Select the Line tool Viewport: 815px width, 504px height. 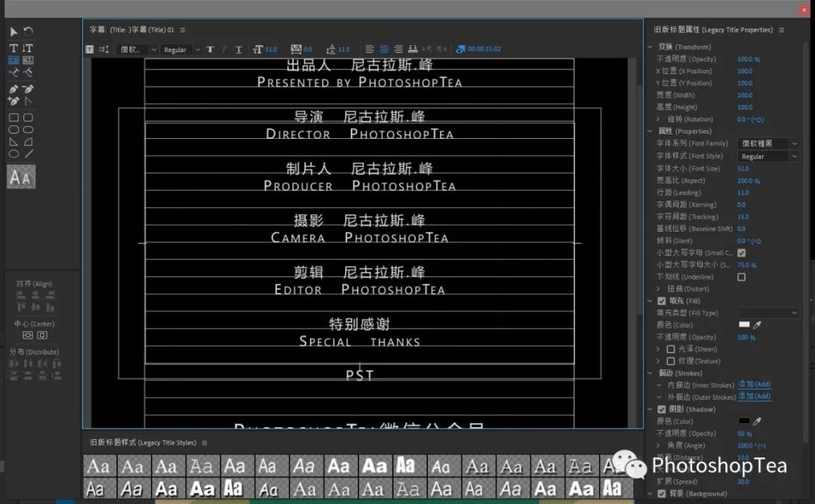(x=28, y=154)
